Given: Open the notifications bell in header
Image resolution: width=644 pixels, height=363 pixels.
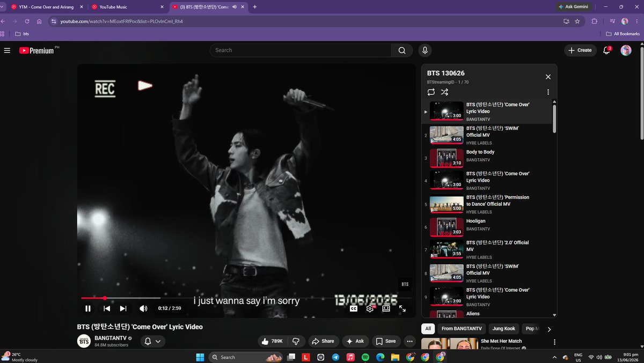Looking at the screenshot, I should (607, 50).
